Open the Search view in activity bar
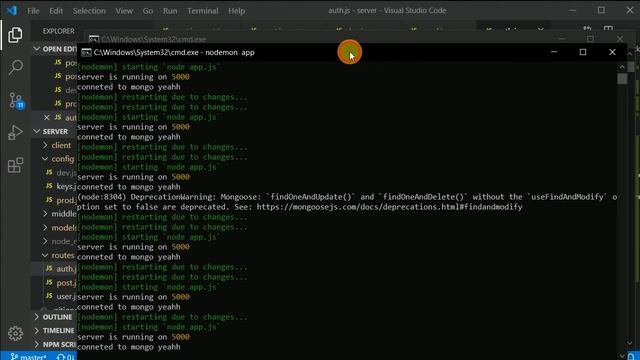This screenshot has width=640, height=360. pyautogui.click(x=15, y=67)
